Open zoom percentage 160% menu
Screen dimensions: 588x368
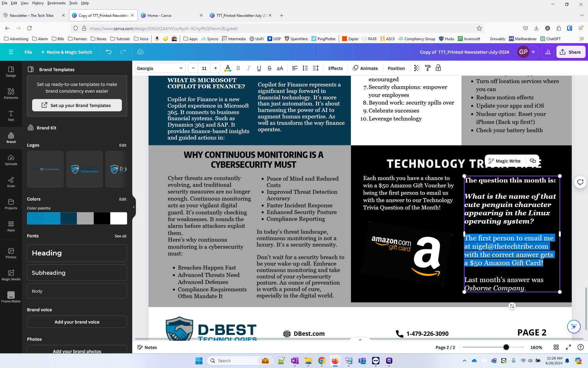point(536,347)
